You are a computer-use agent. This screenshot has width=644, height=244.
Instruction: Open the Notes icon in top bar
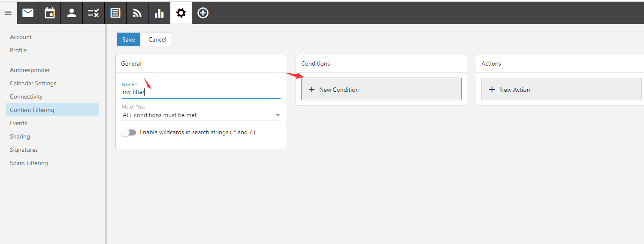115,13
